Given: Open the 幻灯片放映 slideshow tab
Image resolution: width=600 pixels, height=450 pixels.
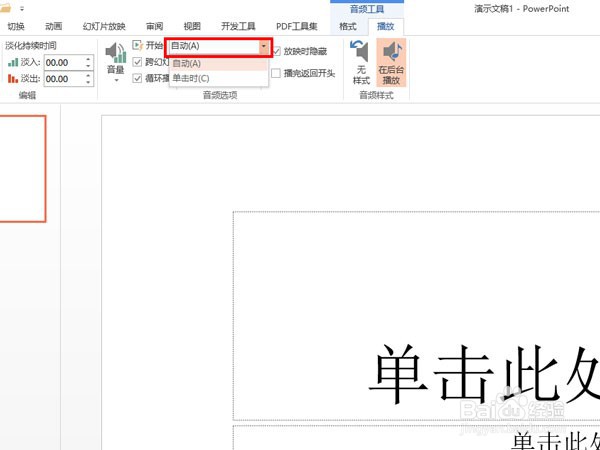Looking at the screenshot, I should tap(104, 26).
